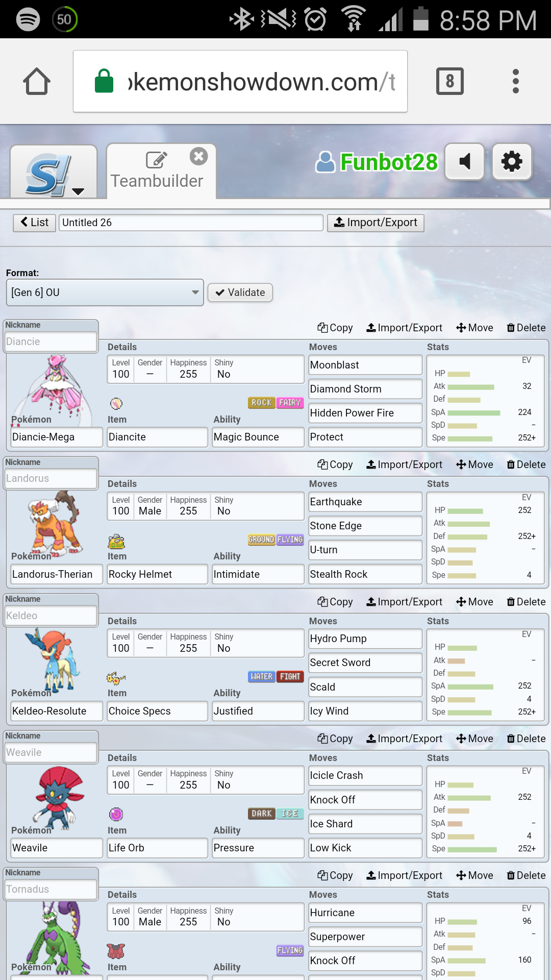Edit the team name field Untitled 26
This screenshot has height=980, width=551.
click(191, 223)
